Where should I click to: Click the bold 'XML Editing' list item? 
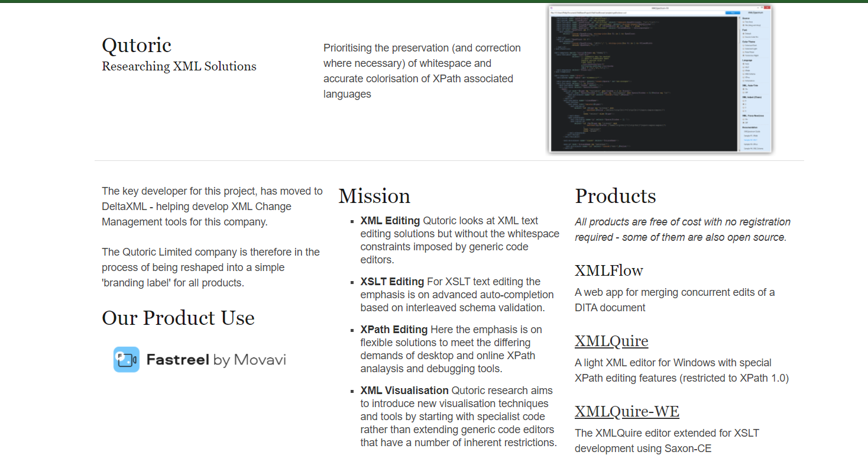coord(390,221)
